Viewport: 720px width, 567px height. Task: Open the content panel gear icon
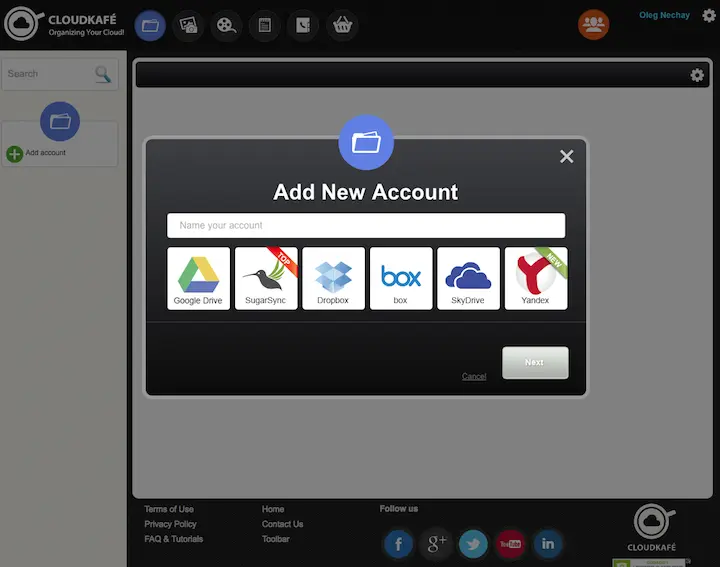point(697,75)
